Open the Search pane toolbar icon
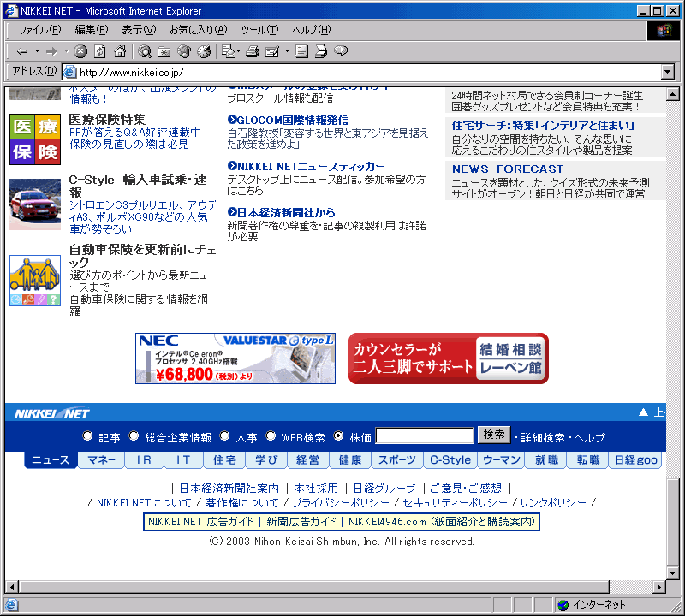The width and height of the screenshot is (685, 616). pyautogui.click(x=145, y=51)
